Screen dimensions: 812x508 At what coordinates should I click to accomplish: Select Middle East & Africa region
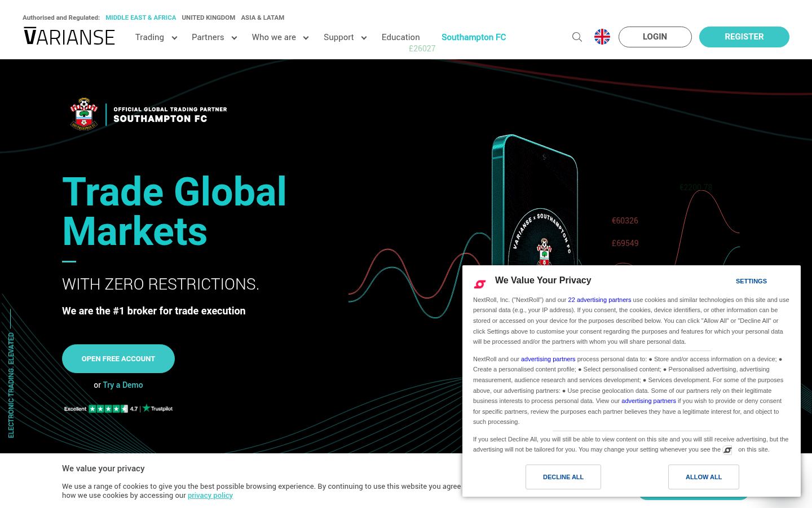coord(141,17)
